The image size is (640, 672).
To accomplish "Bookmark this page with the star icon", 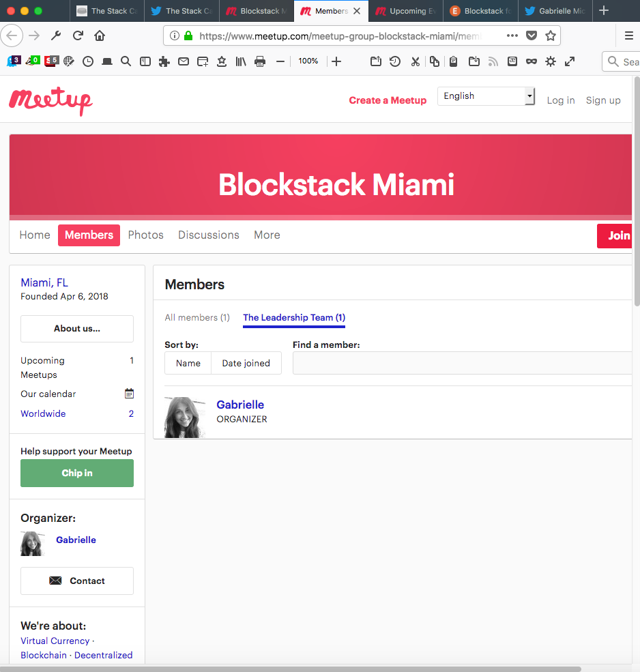I will 551,35.
